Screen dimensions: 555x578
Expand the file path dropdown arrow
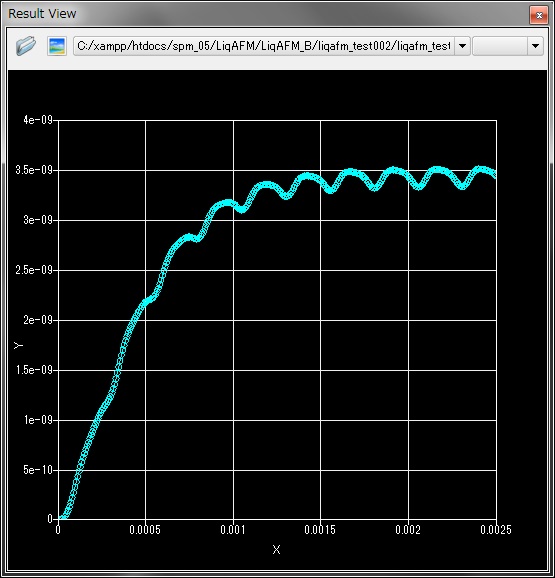[462, 46]
